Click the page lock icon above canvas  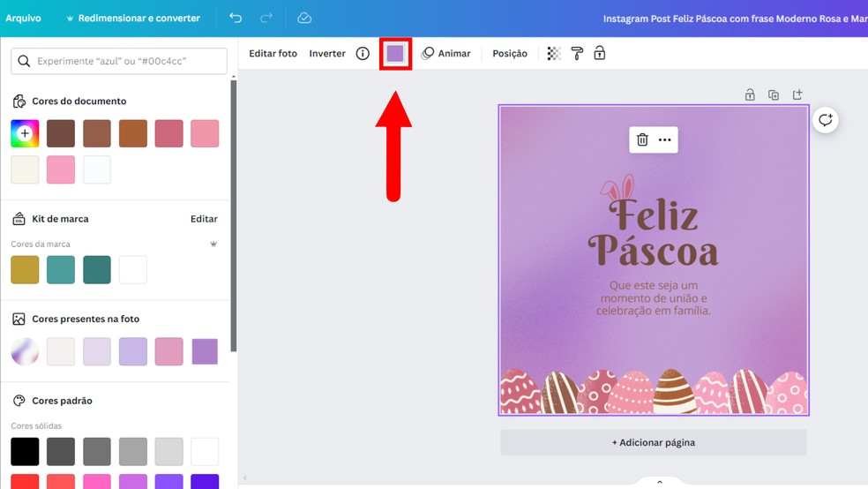tap(750, 94)
